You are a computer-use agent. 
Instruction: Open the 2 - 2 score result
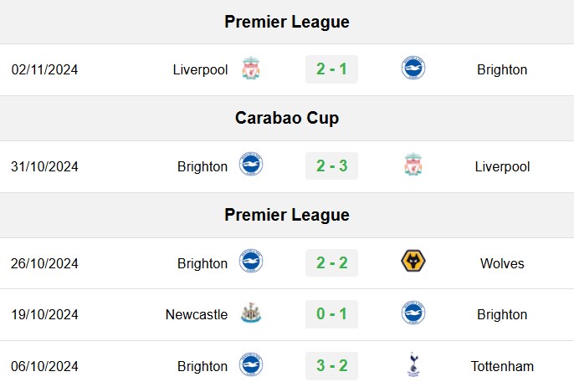331,262
